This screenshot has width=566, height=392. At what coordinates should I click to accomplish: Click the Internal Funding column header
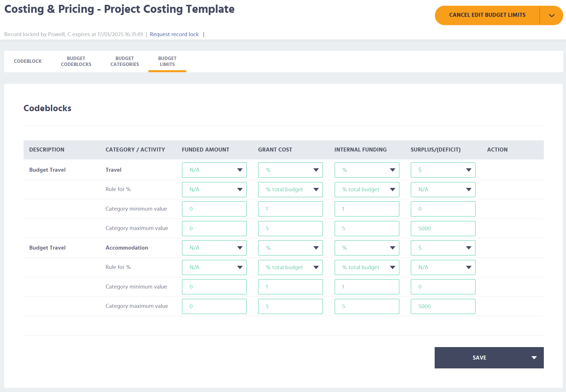[360, 150]
